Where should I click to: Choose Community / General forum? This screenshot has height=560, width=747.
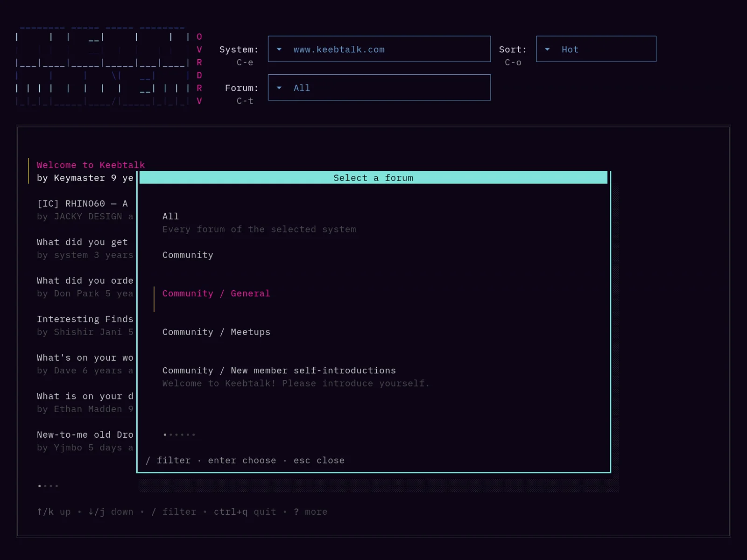(216, 294)
